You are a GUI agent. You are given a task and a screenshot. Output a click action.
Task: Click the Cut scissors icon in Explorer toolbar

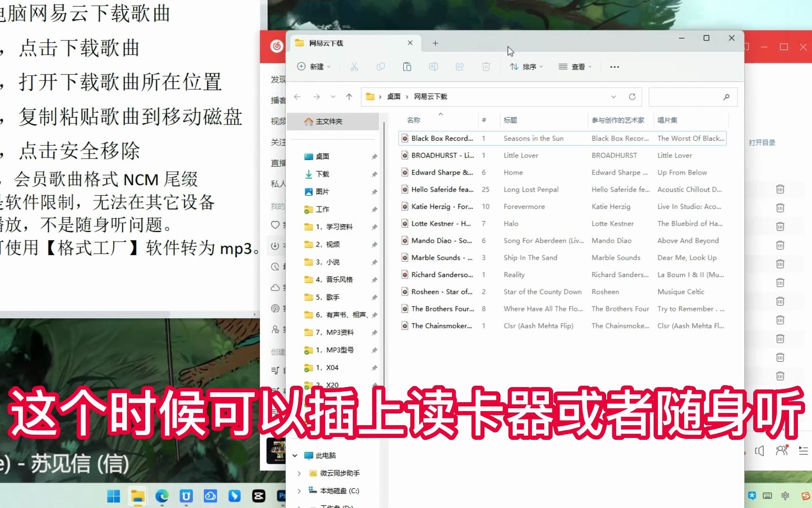(354, 67)
